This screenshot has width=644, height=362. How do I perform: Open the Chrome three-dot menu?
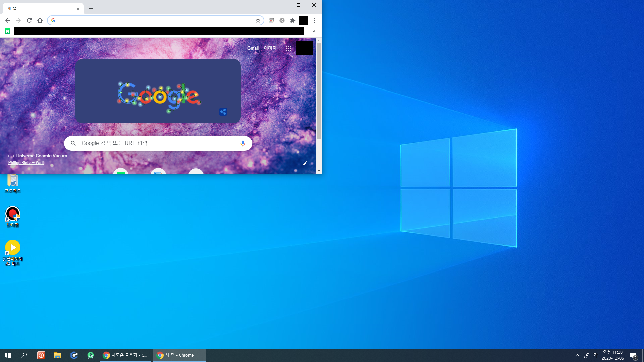click(314, 20)
